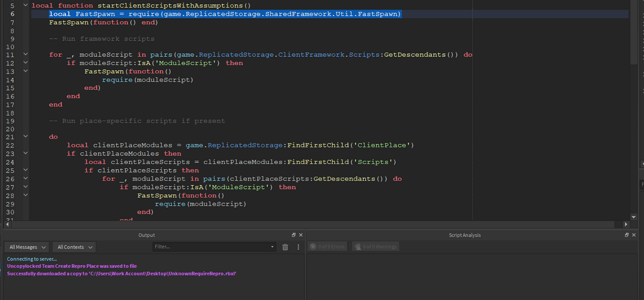Select the Script Analysis panel title
Image resolution: width=644 pixels, height=300 pixels.
[x=465, y=235]
